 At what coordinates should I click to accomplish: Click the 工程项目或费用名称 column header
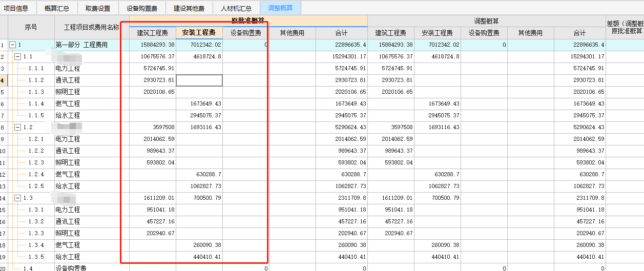[x=92, y=27]
